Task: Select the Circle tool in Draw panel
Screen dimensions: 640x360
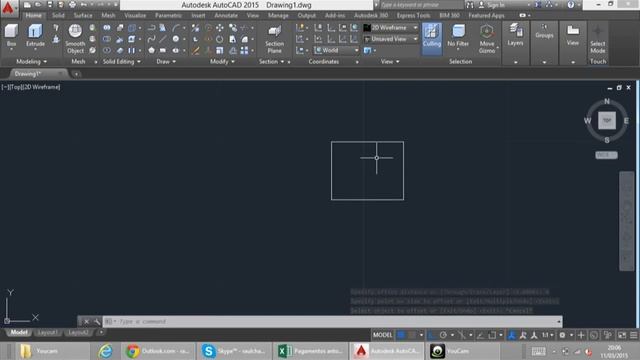Action: coord(176,39)
